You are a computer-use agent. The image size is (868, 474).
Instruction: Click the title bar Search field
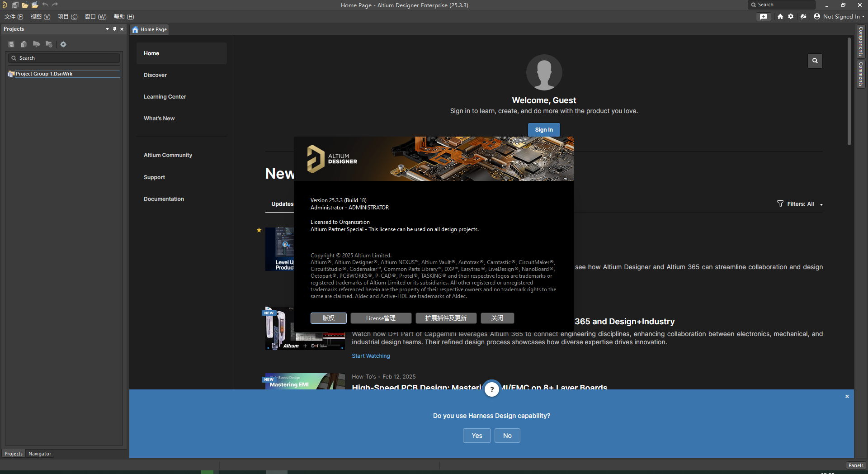point(782,5)
